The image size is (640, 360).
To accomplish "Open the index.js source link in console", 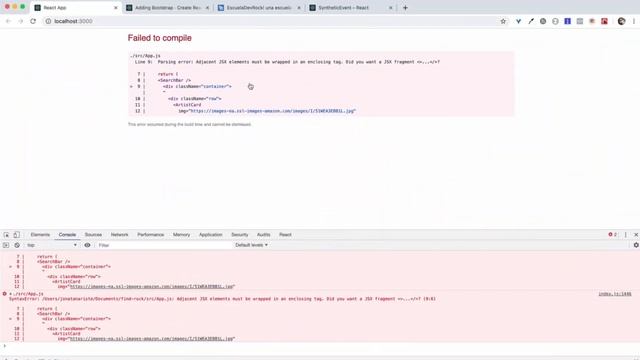I will pyautogui.click(x=615, y=294).
